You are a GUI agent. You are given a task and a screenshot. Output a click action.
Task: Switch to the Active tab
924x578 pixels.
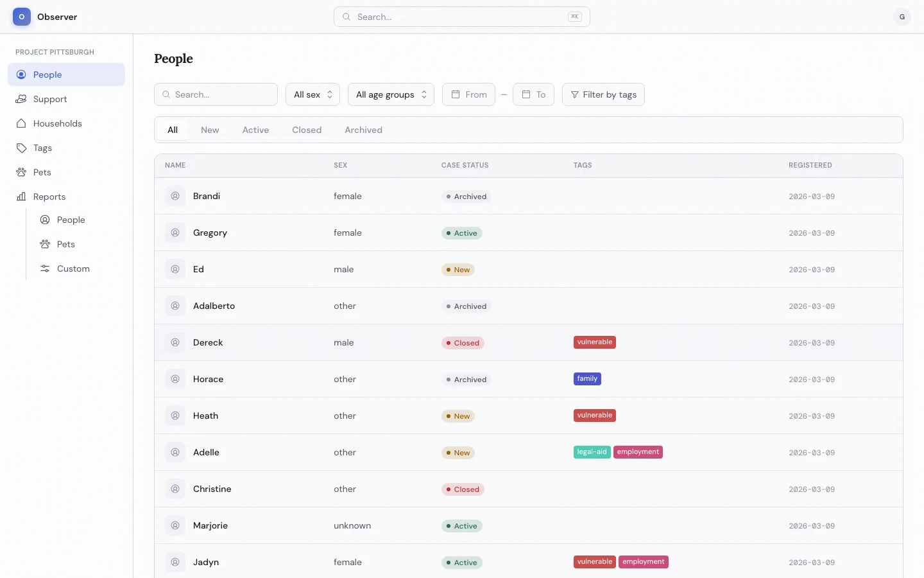255,130
